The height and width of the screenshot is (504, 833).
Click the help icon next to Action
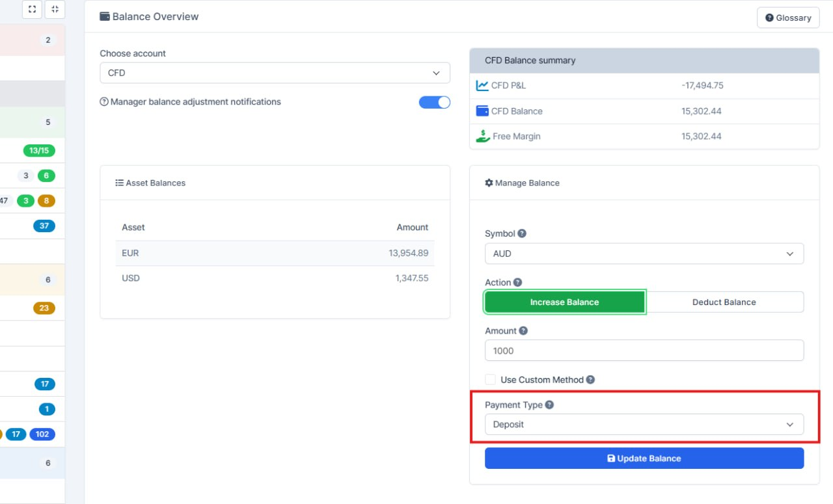pos(517,282)
